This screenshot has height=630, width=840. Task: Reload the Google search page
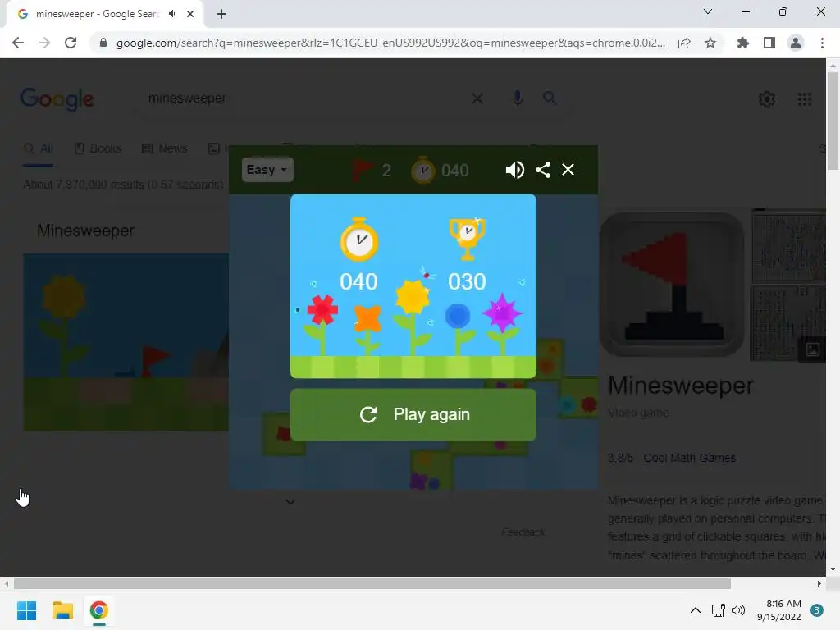click(x=71, y=43)
